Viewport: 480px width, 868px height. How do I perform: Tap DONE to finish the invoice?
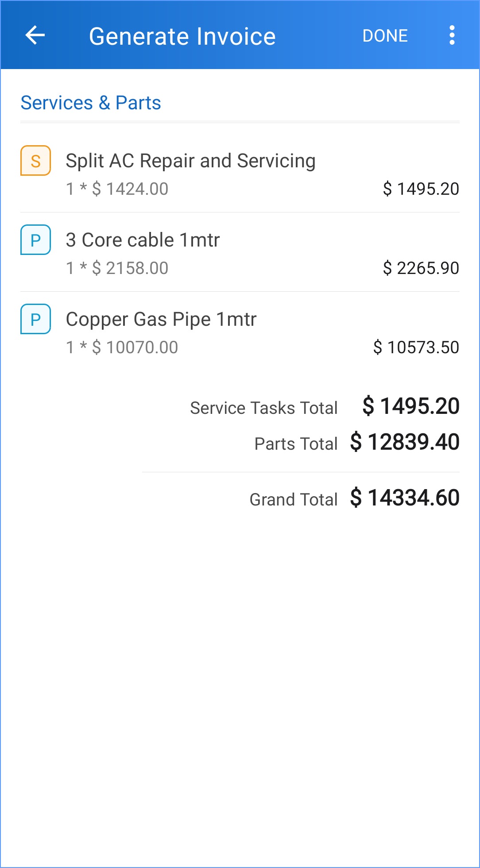point(385,36)
